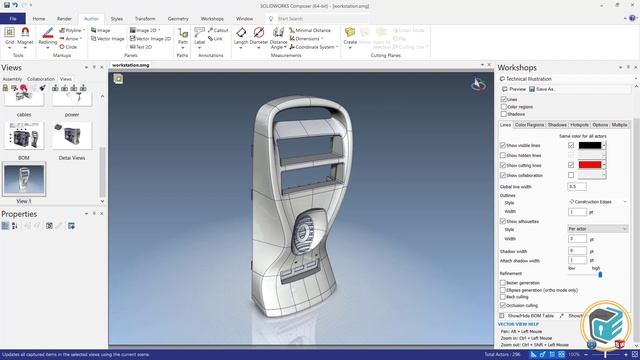Switch to the Geometry ribbon tab
This screenshot has height=360, width=640.
(x=178, y=19)
